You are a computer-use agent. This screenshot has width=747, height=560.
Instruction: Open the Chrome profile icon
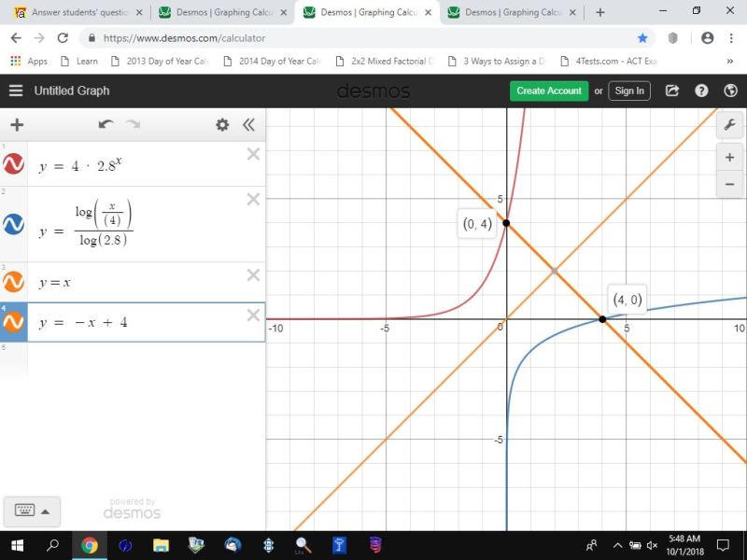coord(708,38)
